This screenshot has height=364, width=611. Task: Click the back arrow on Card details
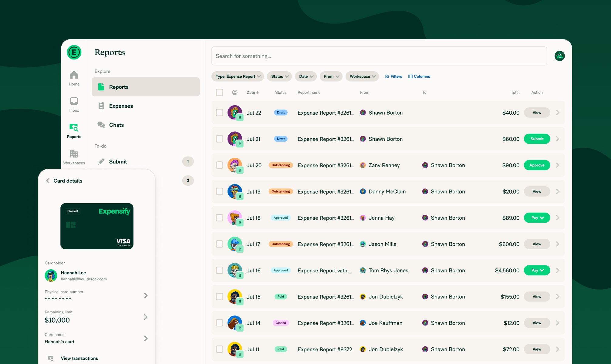pyautogui.click(x=48, y=181)
